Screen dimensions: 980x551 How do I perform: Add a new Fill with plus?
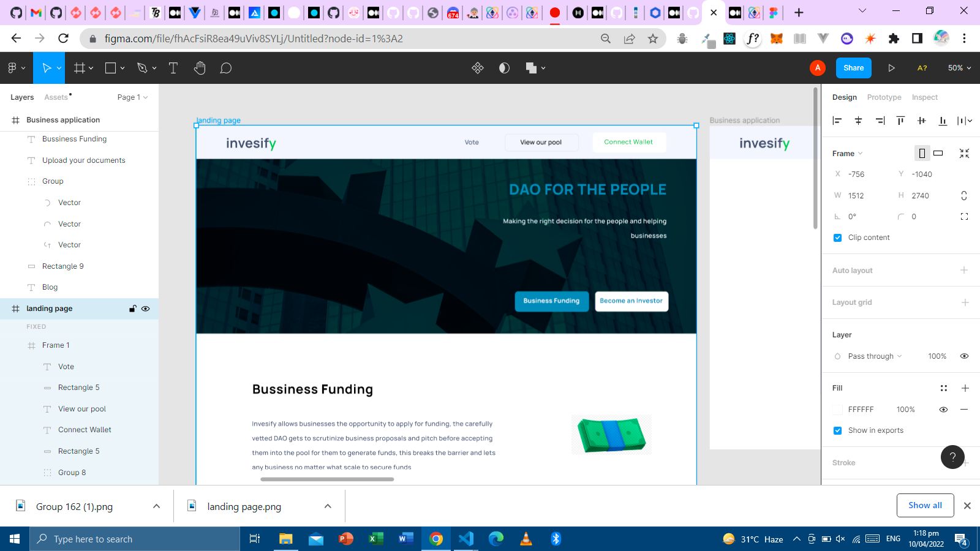click(x=965, y=388)
